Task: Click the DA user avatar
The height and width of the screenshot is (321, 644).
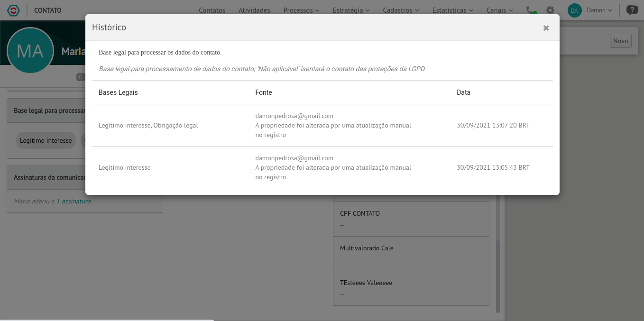Action: pyautogui.click(x=574, y=10)
